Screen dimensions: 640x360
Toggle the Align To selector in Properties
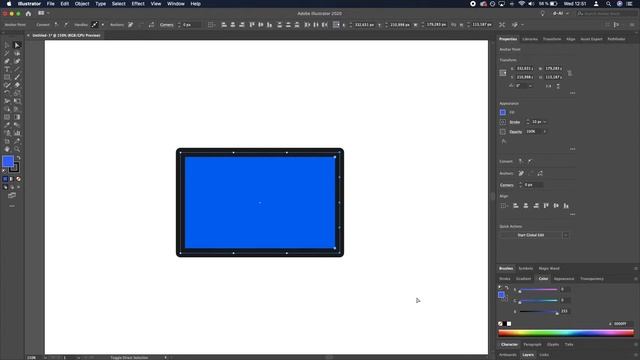(x=504, y=206)
